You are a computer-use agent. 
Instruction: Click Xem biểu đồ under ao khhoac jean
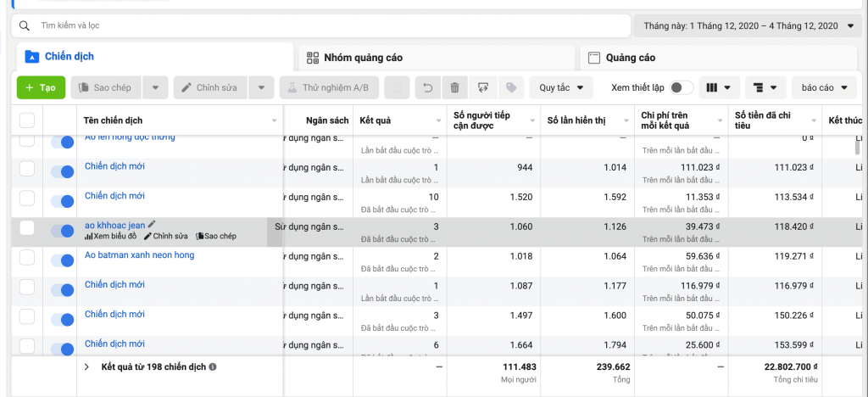tap(110, 237)
